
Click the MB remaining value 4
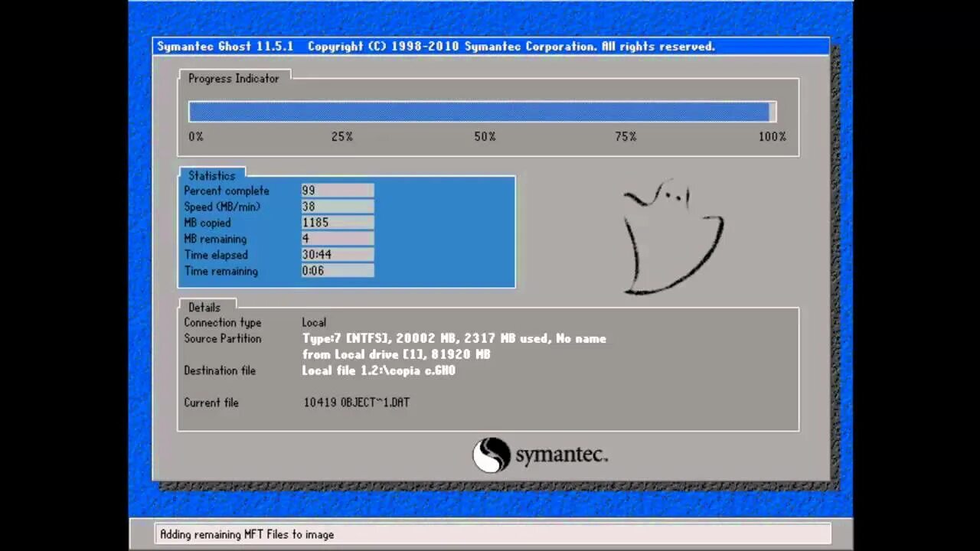338,239
